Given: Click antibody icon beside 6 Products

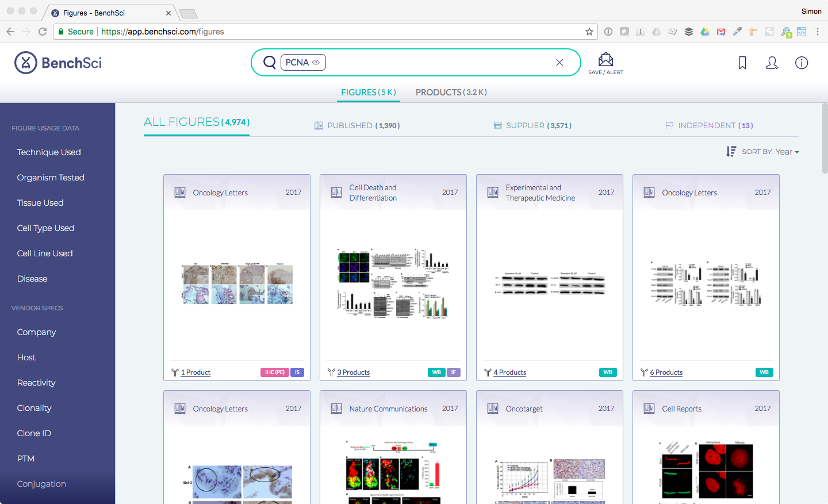Looking at the screenshot, I should coord(644,372).
